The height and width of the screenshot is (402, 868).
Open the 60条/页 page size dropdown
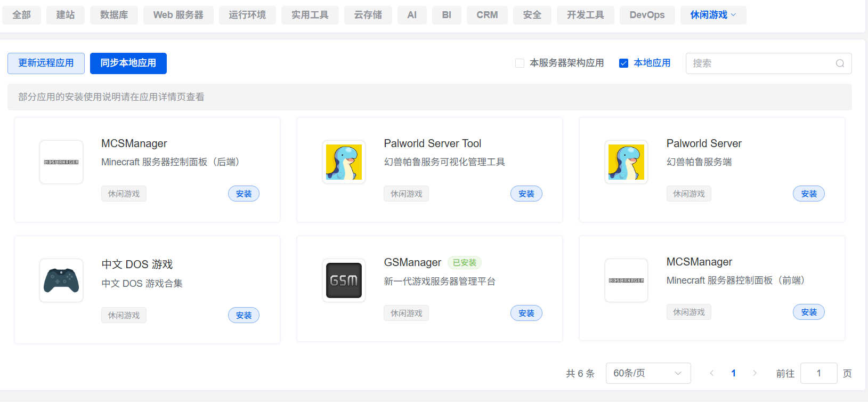click(648, 373)
